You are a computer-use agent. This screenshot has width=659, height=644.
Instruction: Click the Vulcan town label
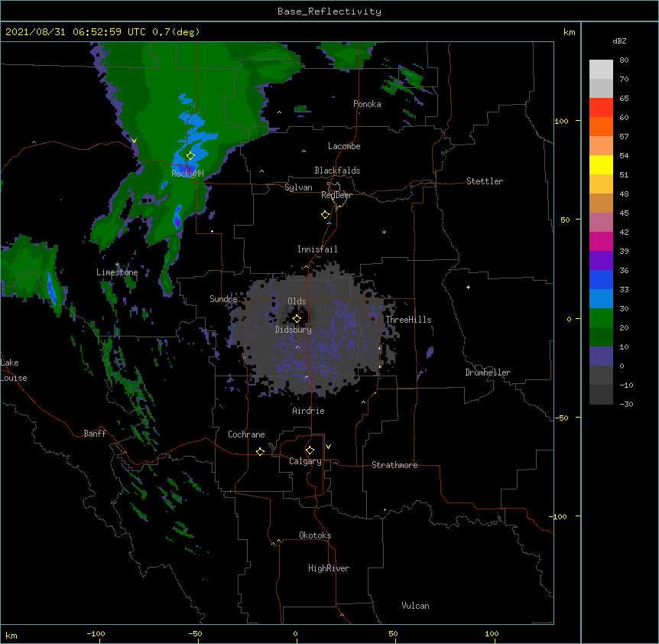click(415, 606)
